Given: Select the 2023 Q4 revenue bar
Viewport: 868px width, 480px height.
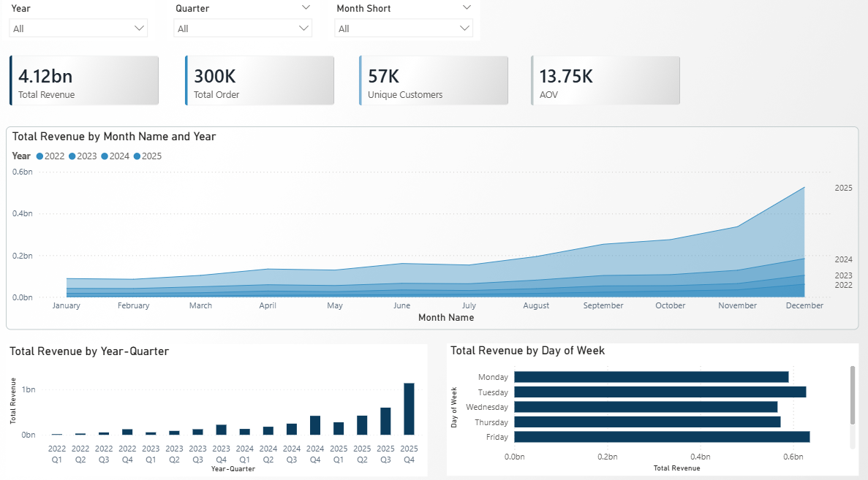Looking at the screenshot, I should click(221, 430).
